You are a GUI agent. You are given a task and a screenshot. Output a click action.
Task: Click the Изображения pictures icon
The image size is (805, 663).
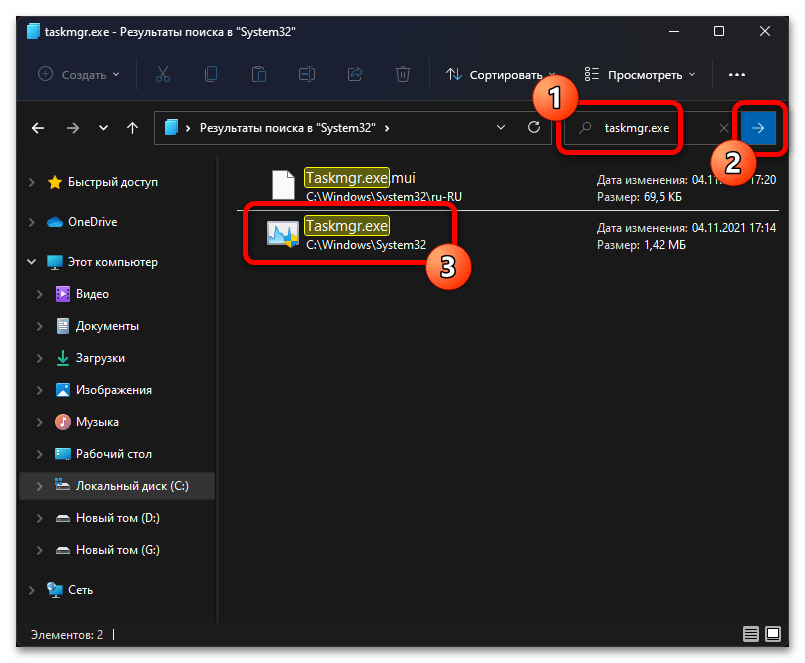(x=63, y=390)
